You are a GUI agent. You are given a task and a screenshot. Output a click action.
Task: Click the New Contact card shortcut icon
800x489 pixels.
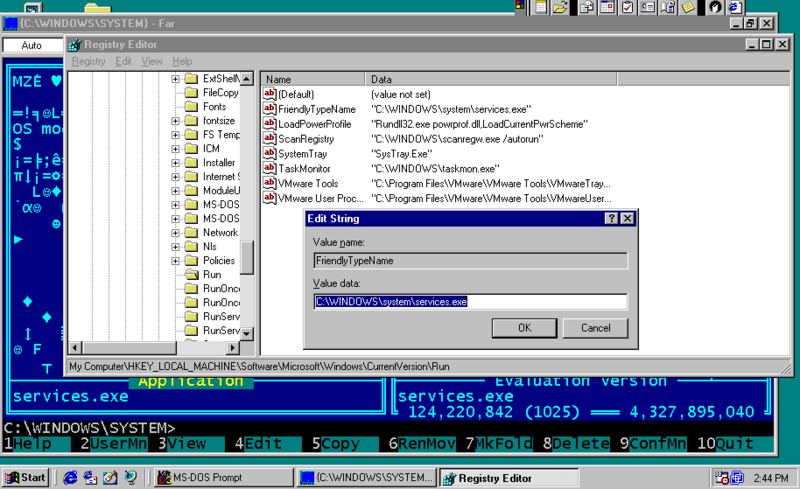tap(648, 7)
